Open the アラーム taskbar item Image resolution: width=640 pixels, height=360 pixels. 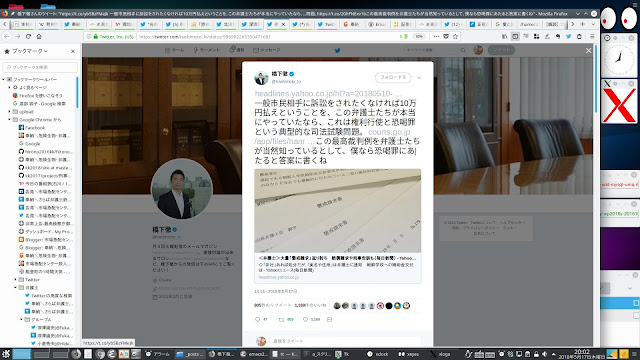point(158,354)
